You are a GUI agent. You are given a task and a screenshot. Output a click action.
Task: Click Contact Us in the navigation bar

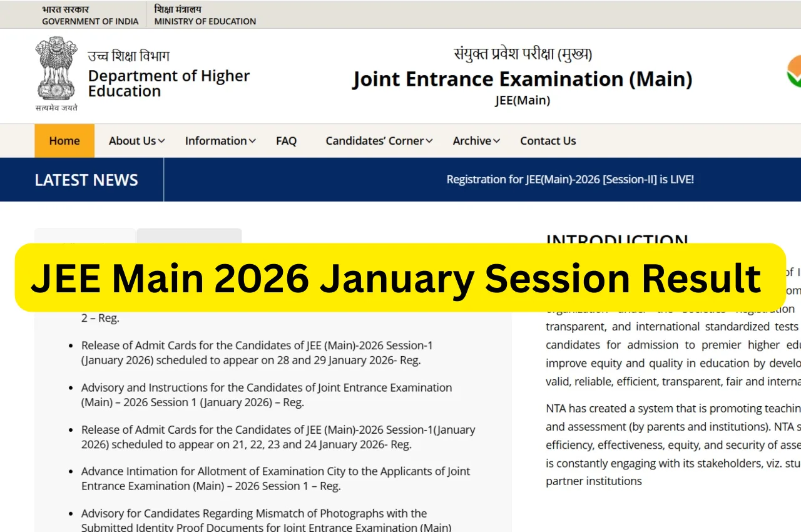(548, 141)
